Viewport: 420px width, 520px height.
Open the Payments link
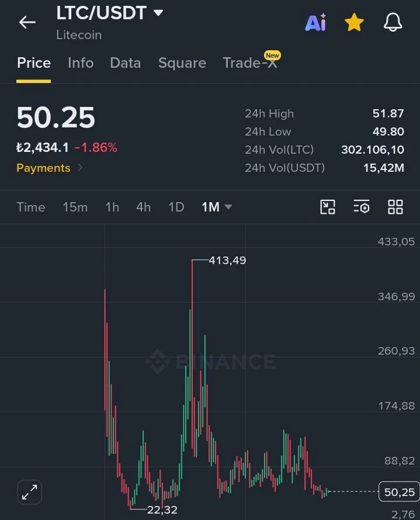pos(50,168)
